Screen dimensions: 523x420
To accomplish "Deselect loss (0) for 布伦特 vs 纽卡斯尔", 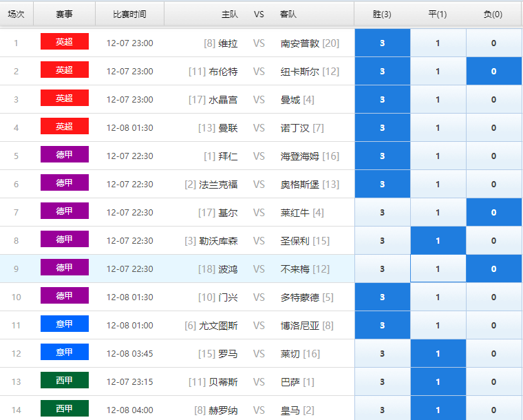I will [493, 71].
